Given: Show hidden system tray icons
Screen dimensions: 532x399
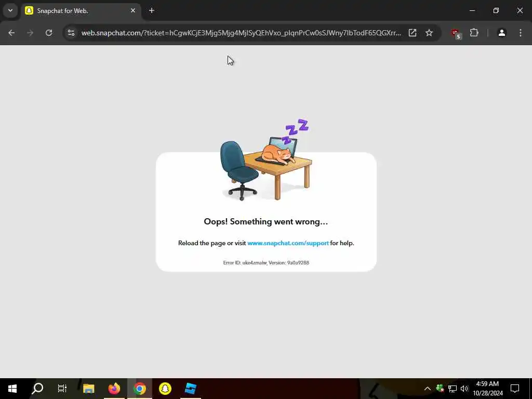Looking at the screenshot, I should pyautogui.click(x=428, y=389).
